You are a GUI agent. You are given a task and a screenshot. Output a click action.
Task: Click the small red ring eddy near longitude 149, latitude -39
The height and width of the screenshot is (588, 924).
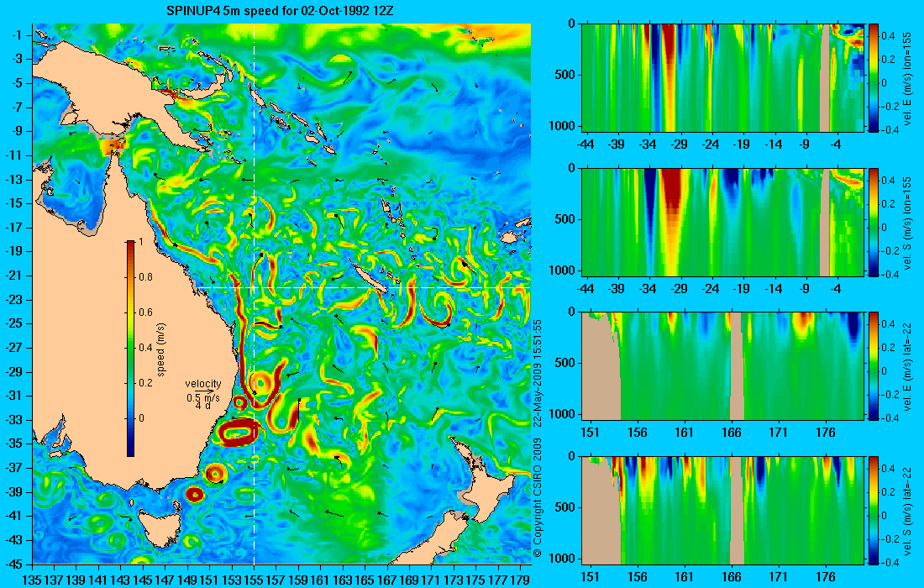click(195, 494)
